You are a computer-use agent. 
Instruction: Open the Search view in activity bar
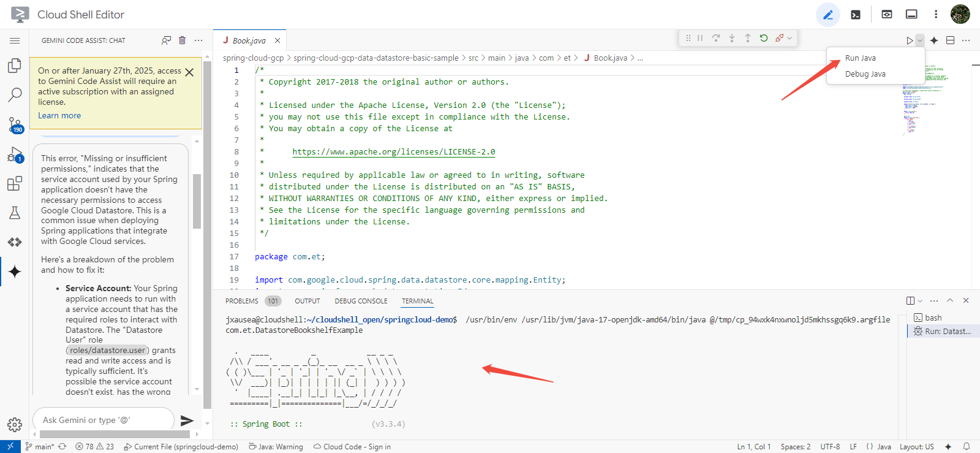(x=15, y=94)
